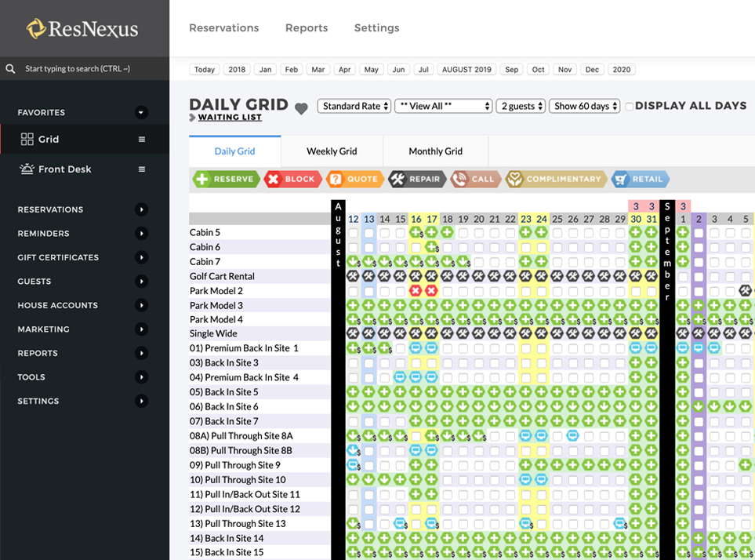
Task: Enable the DISPLAY ALL DAYS checkbox
Action: (629, 106)
